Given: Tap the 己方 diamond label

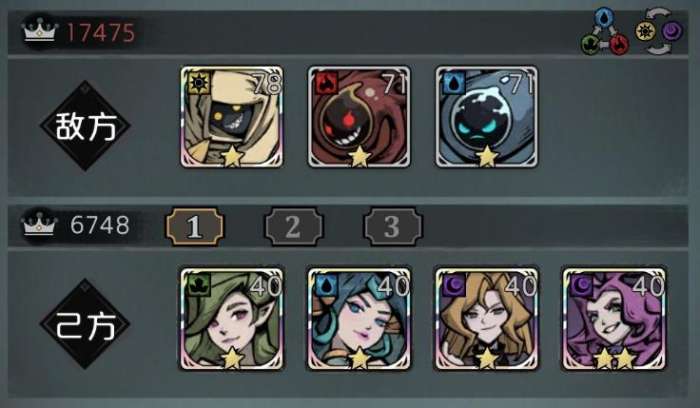Looking at the screenshot, I should click(x=85, y=325).
